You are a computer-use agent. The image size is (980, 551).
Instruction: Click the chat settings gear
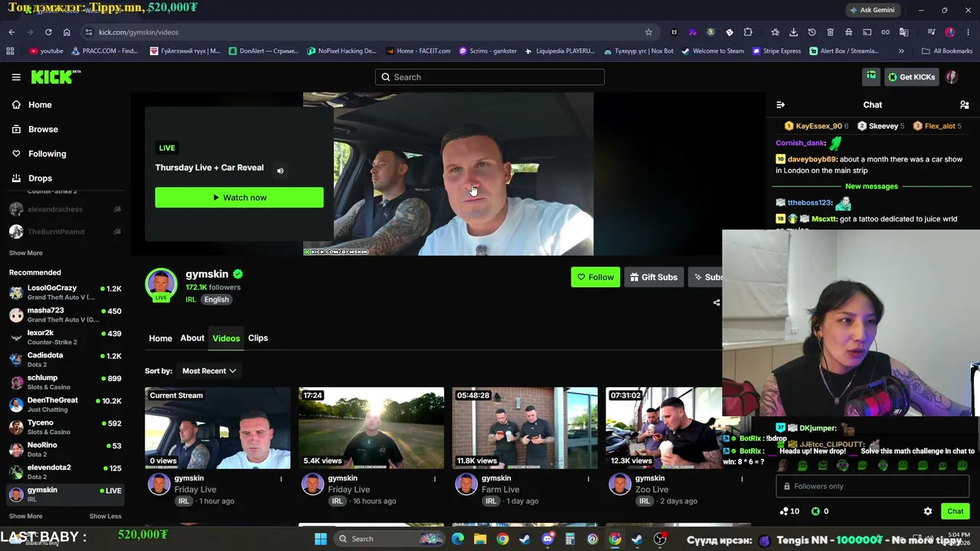(928, 511)
